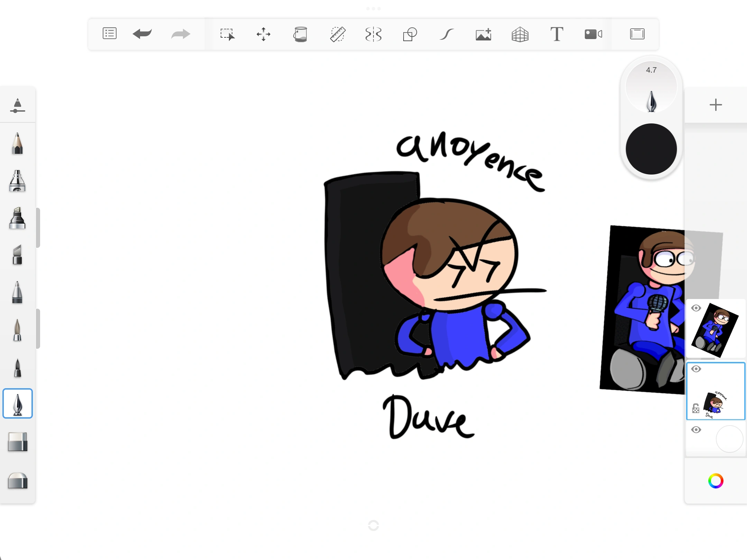Viewport: 747px width, 560px height.
Task: Hide the Duve sketch layer
Action: 696,369
